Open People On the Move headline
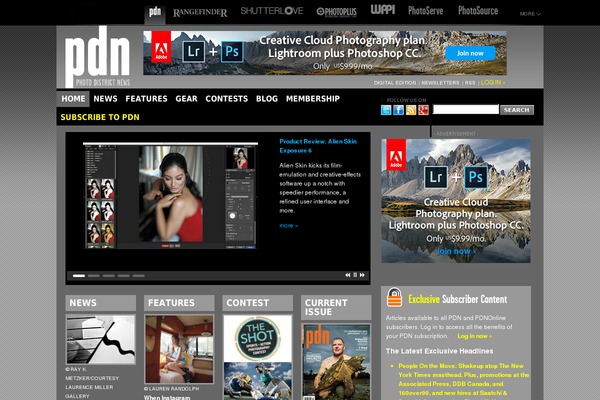 (x=463, y=381)
